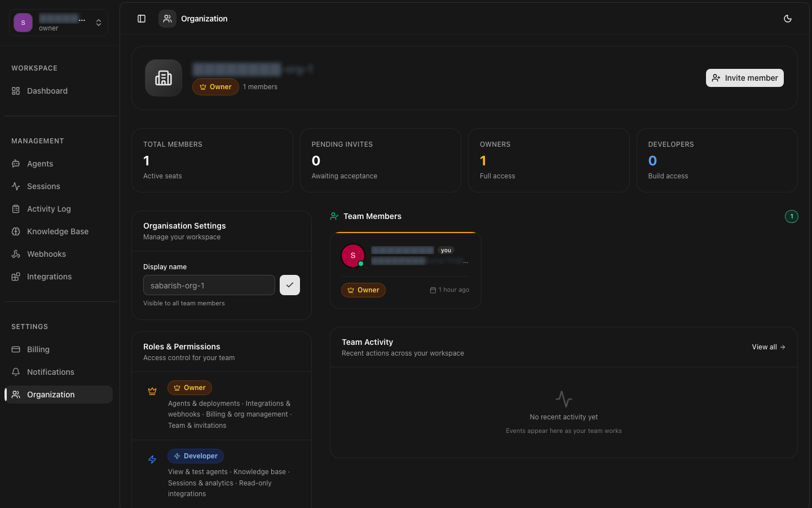Click the Pending Invites stat card
Screen dimensions: 812x508
[381, 160]
